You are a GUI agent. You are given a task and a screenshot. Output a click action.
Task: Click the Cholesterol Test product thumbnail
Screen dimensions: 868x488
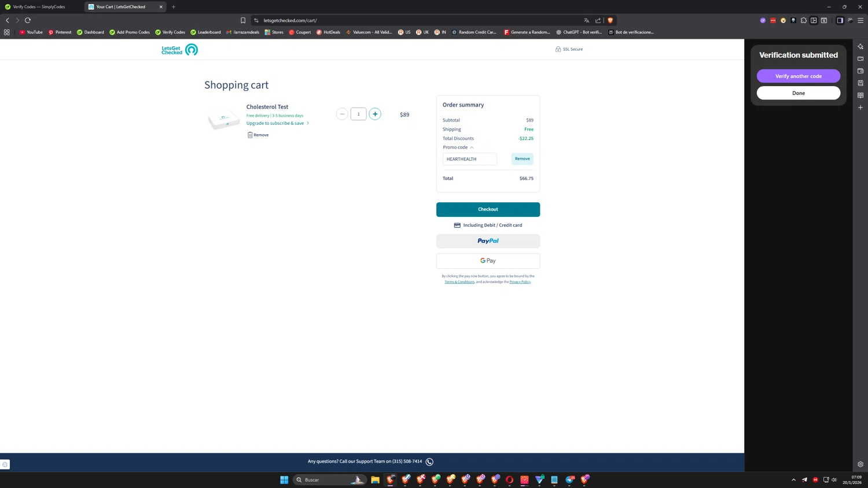pos(224,119)
